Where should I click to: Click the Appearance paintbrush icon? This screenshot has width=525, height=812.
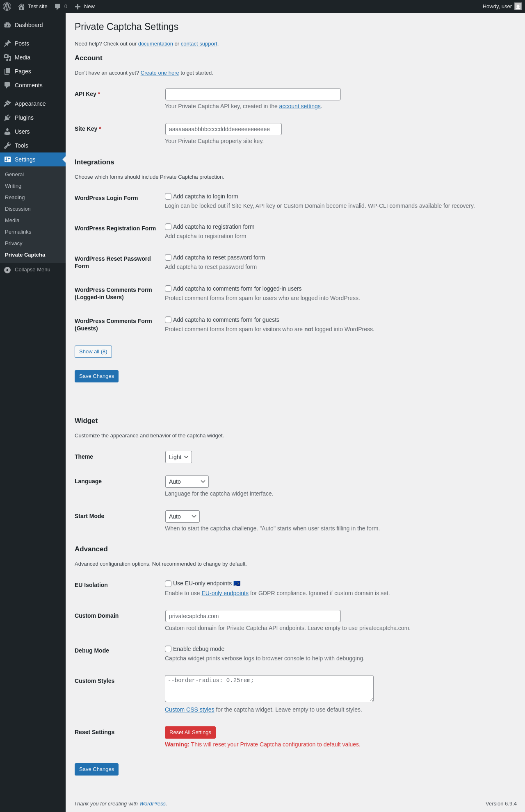point(7,104)
